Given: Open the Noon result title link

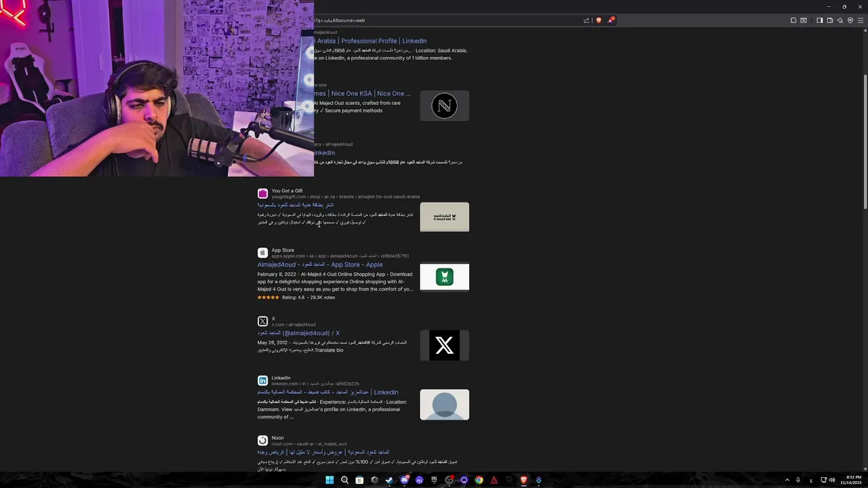Looking at the screenshot, I should pyautogui.click(x=323, y=452).
